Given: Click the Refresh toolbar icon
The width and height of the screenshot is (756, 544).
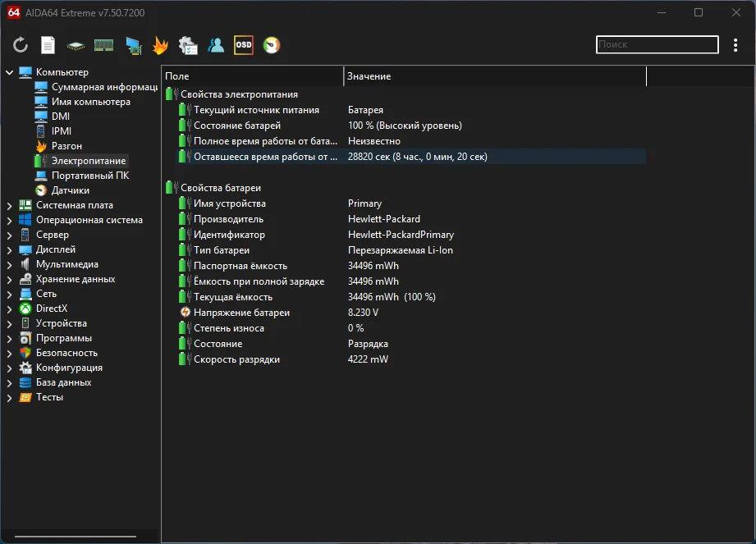Looking at the screenshot, I should click(21, 45).
